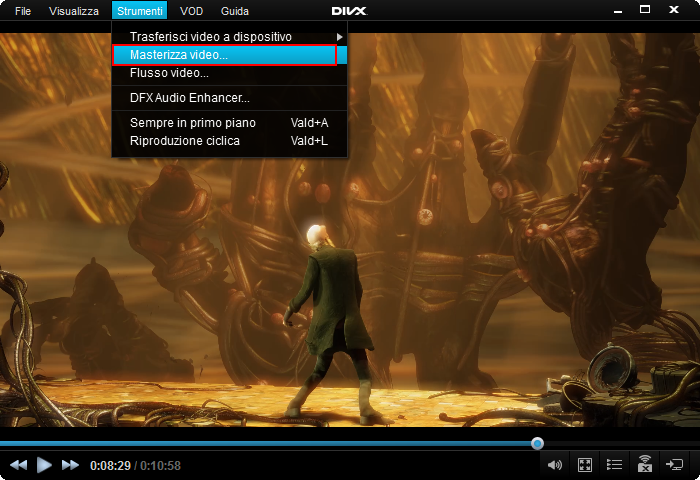Click the rewind button
The image size is (700, 480).
[x=18, y=465]
